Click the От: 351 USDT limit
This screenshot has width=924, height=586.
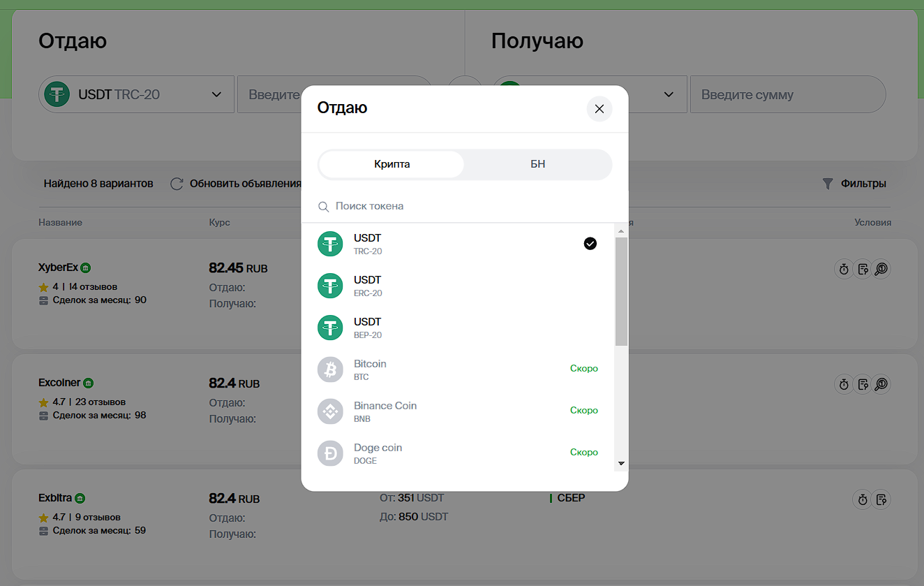(x=412, y=498)
